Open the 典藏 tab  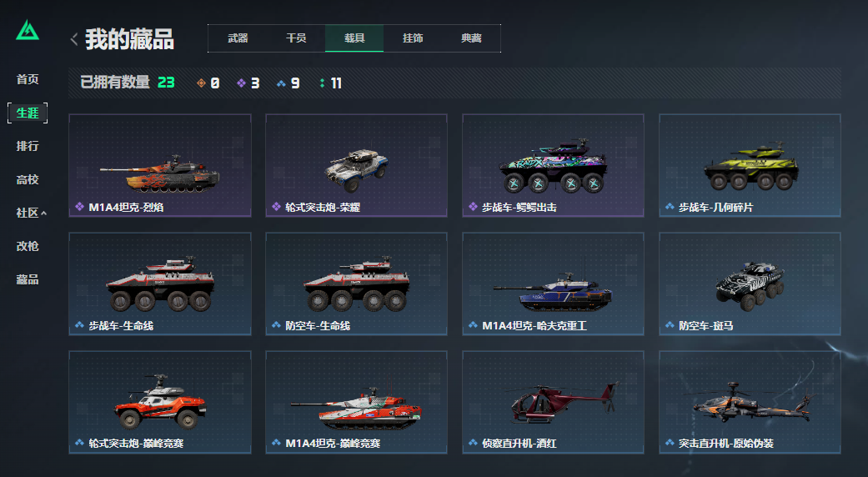coord(471,38)
